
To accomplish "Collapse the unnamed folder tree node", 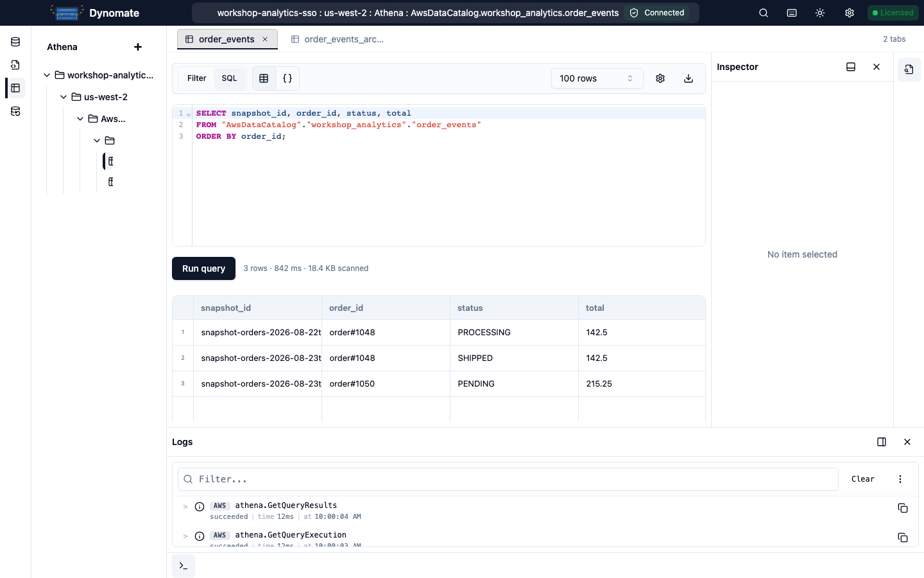I will [97, 141].
